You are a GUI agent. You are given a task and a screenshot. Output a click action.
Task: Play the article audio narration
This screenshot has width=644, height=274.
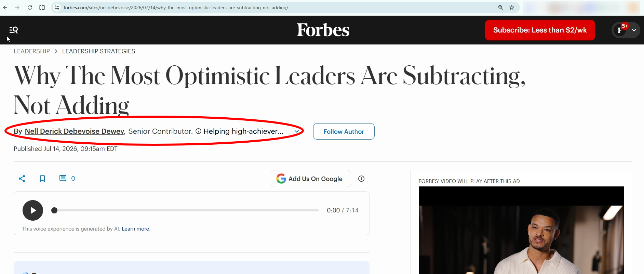tap(33, 210)
